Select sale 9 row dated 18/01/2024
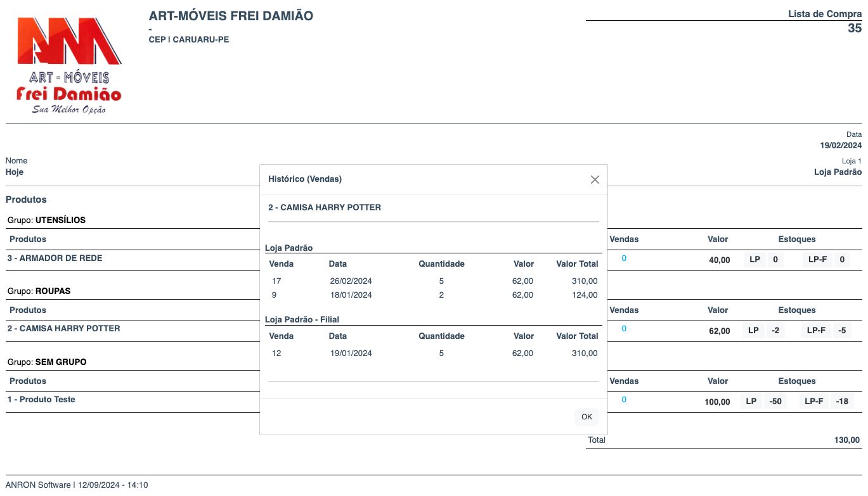Screen dimensions: 868x496 coord(432,295)
